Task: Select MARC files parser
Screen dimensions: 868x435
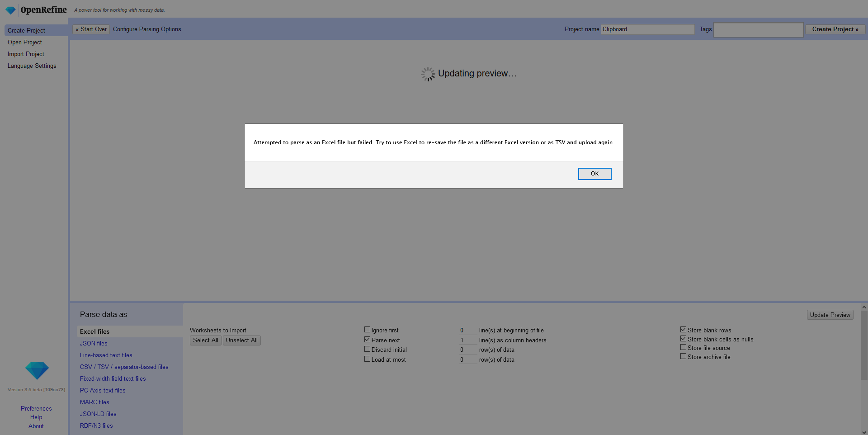Action: pos(94,402)
